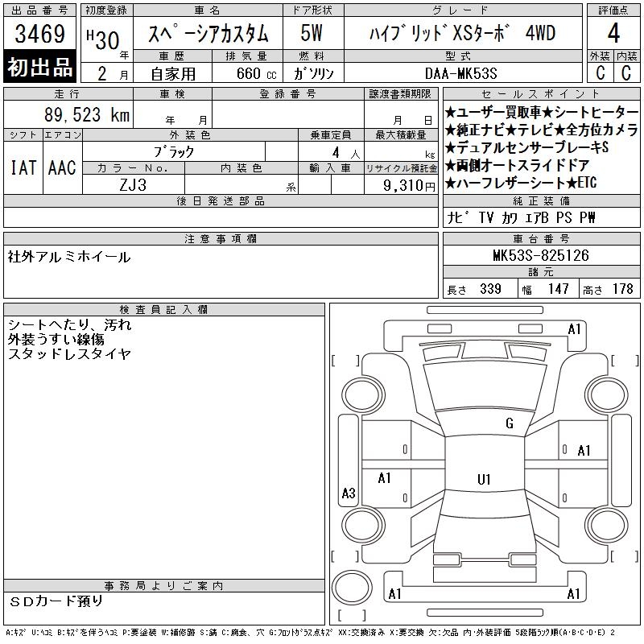Image resolution: width=644 pixels, height=644 pixels.
Task: Select the shift type IAT
Action: coord(23,167)
